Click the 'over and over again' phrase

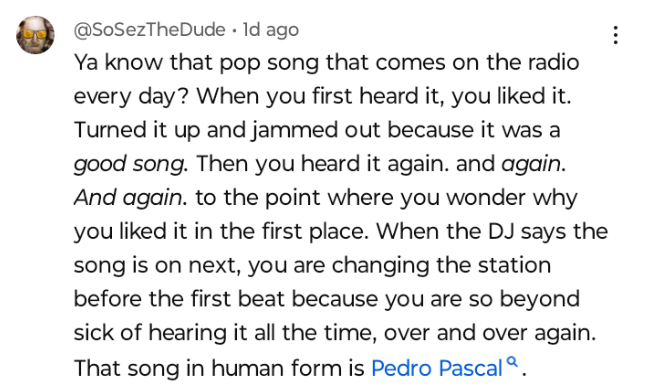487,333
